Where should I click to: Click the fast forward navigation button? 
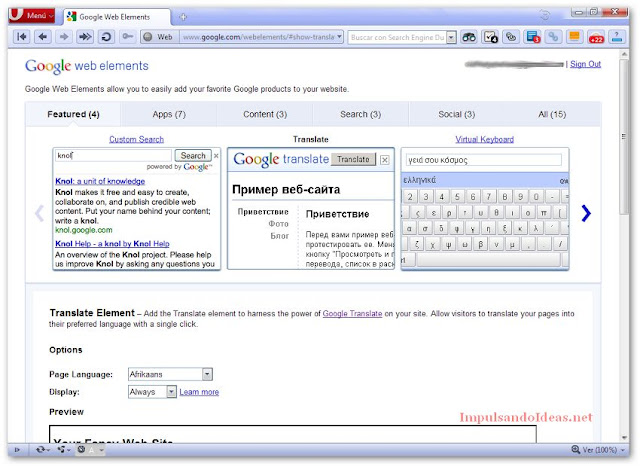(x=85, y=37)
